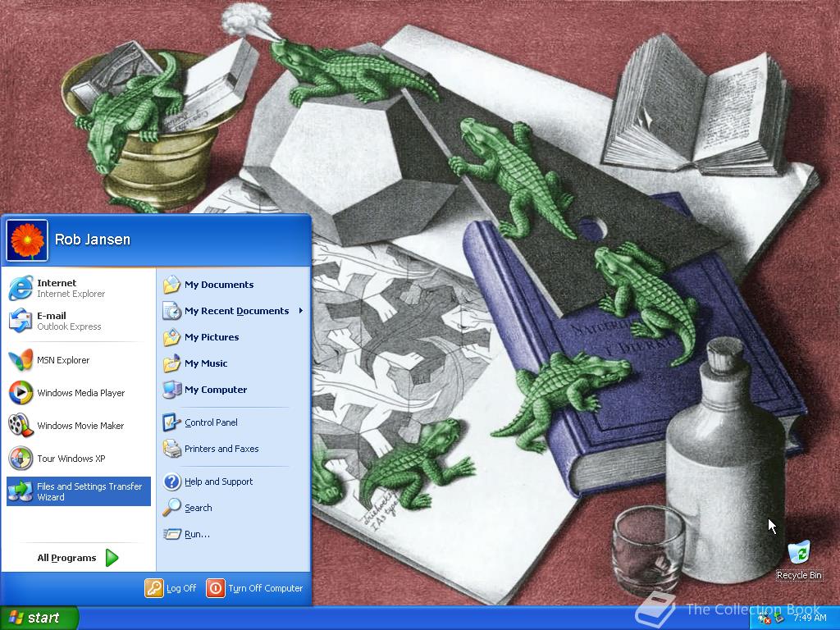Select Control Panel text entry

[211, 422]
